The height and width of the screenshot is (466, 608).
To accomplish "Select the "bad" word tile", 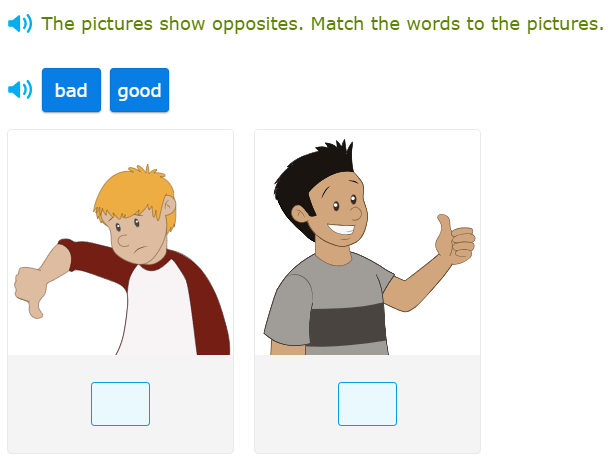I will pyautogui.click(x=71, y=91).
